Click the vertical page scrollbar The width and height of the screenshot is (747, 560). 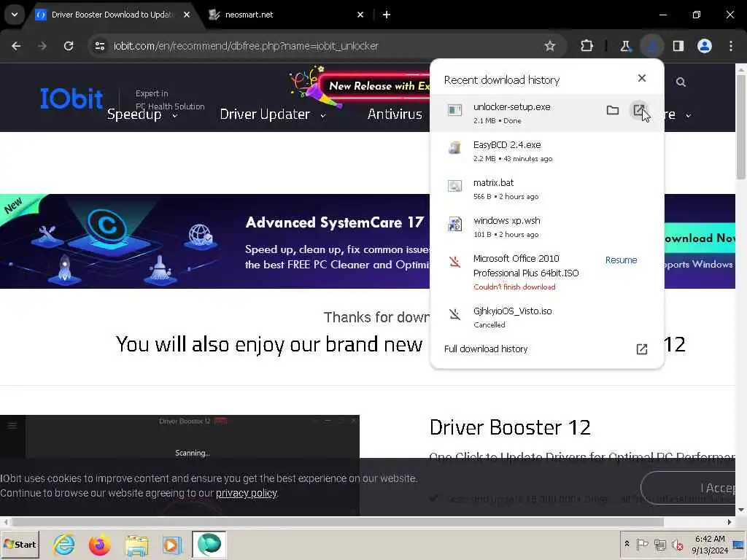741,127
